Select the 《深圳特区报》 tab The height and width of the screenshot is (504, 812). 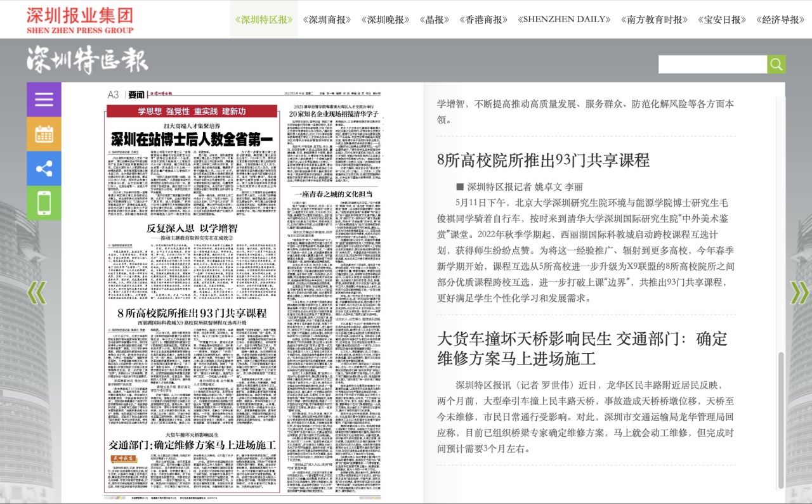coord(264,20)
